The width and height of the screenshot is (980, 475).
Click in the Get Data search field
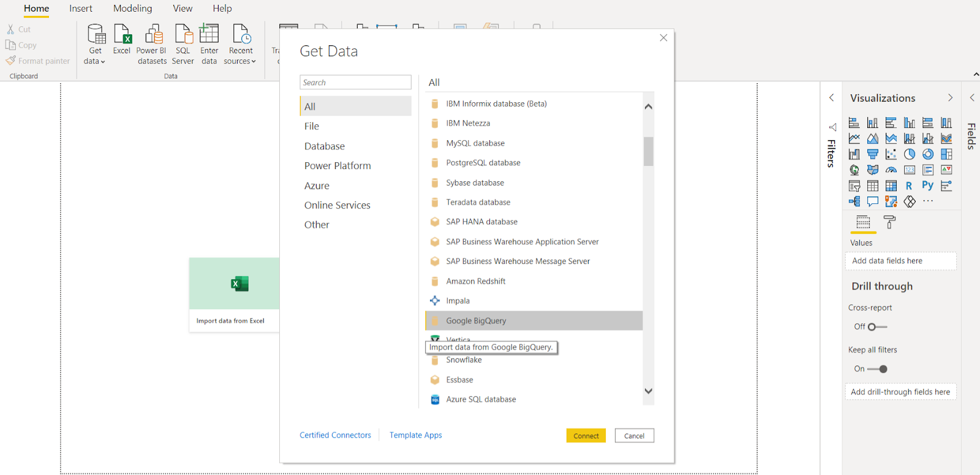point(355,83)
